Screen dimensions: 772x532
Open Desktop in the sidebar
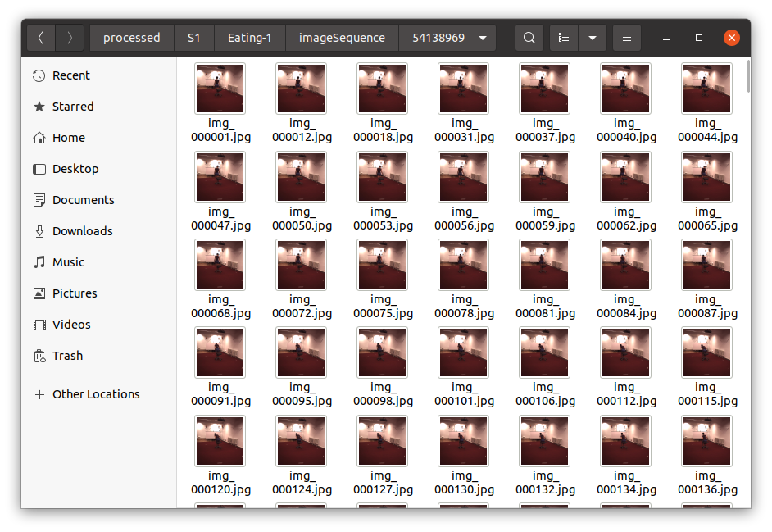click(98, 169)
